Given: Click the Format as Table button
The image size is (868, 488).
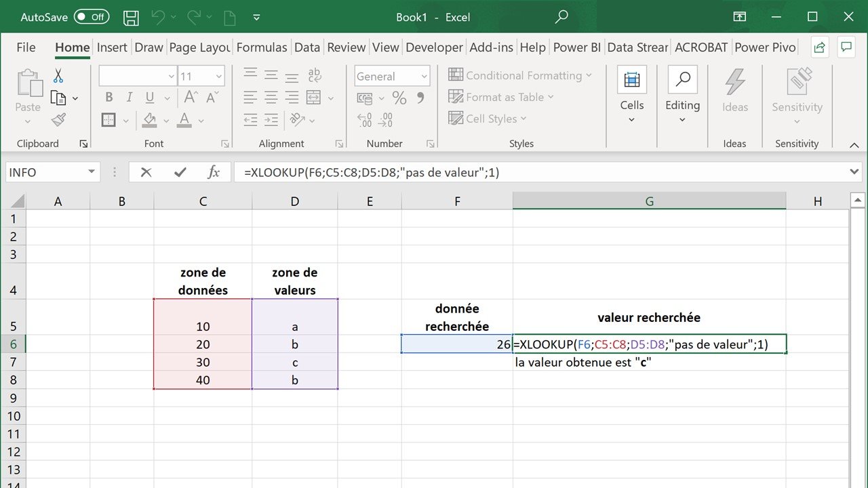Looking at the screenshot, I should pyautogui.click(x=501, y=97).
